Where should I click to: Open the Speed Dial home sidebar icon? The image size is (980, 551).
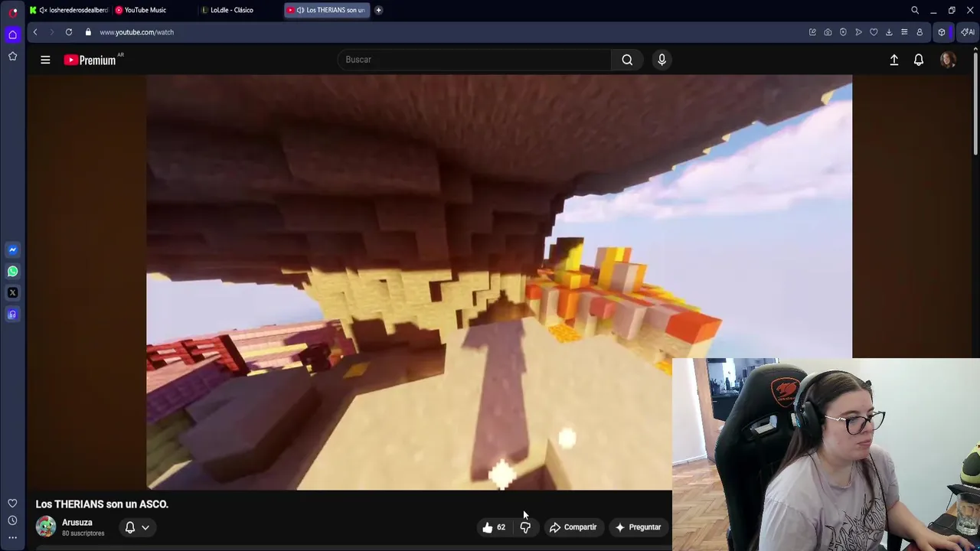pyautogui.click(x=12, y=34)
